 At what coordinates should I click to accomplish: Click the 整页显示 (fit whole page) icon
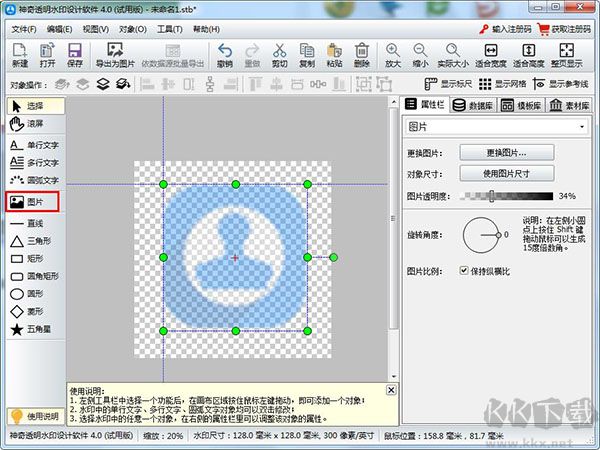[568, 55]
